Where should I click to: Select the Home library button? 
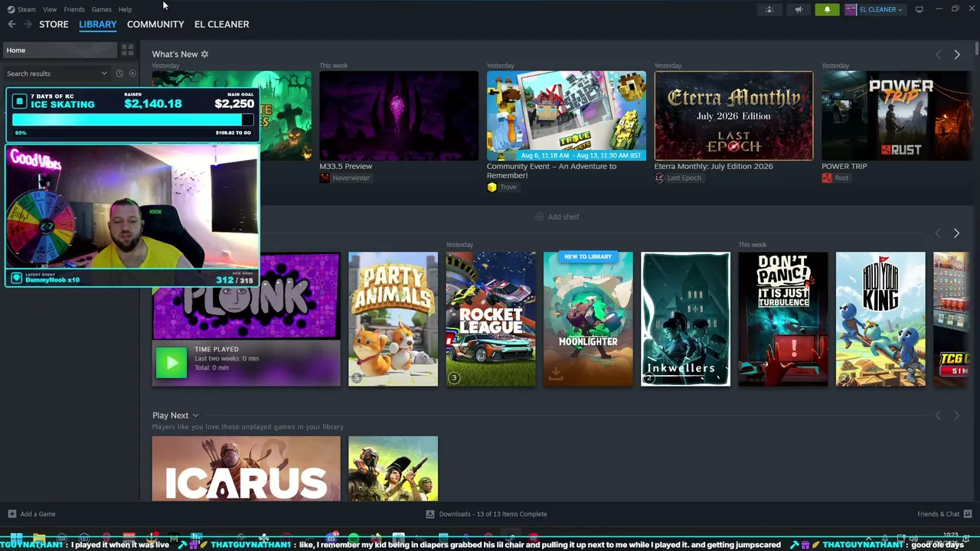60,50
